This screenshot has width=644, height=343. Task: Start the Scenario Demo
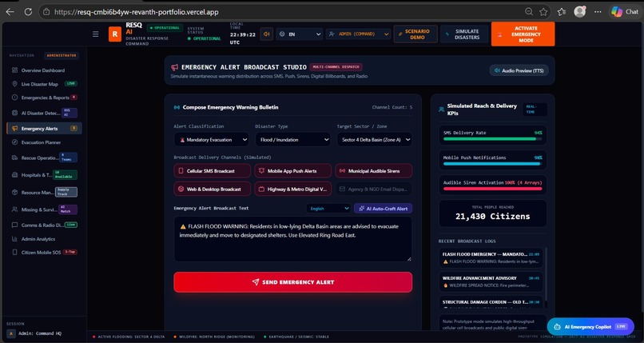coord(415,34)
